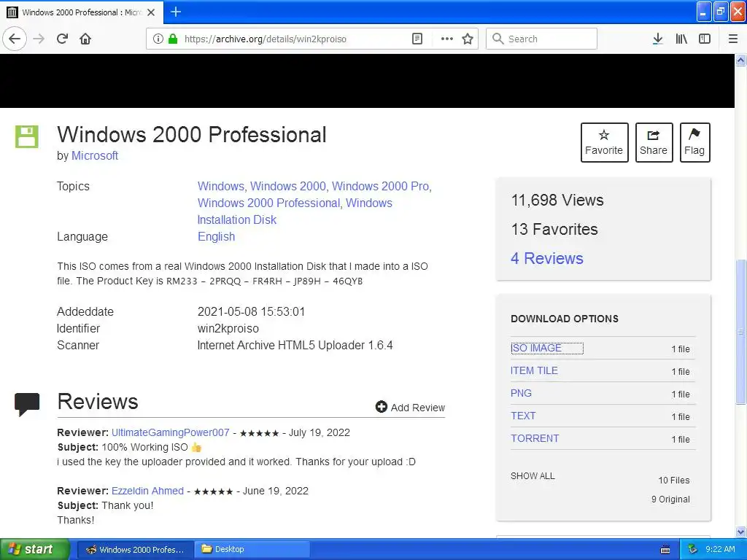Click into the browser Search box

tap(542, 39)
